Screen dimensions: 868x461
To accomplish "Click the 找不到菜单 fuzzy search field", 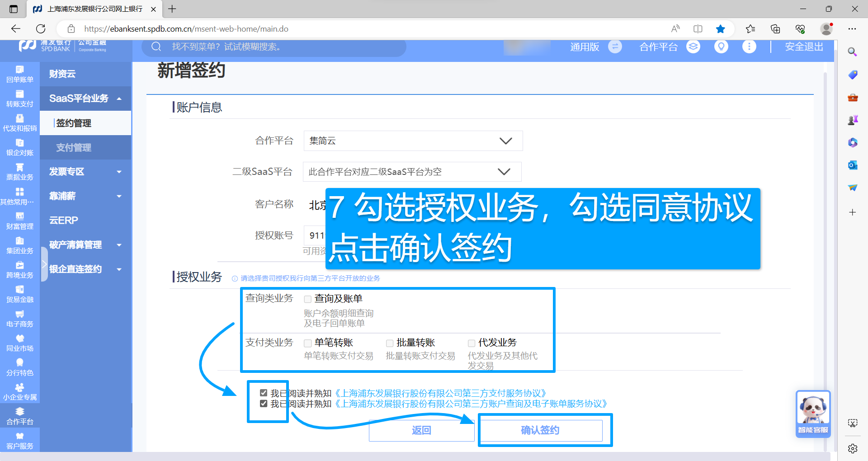I will coord(274,47).
